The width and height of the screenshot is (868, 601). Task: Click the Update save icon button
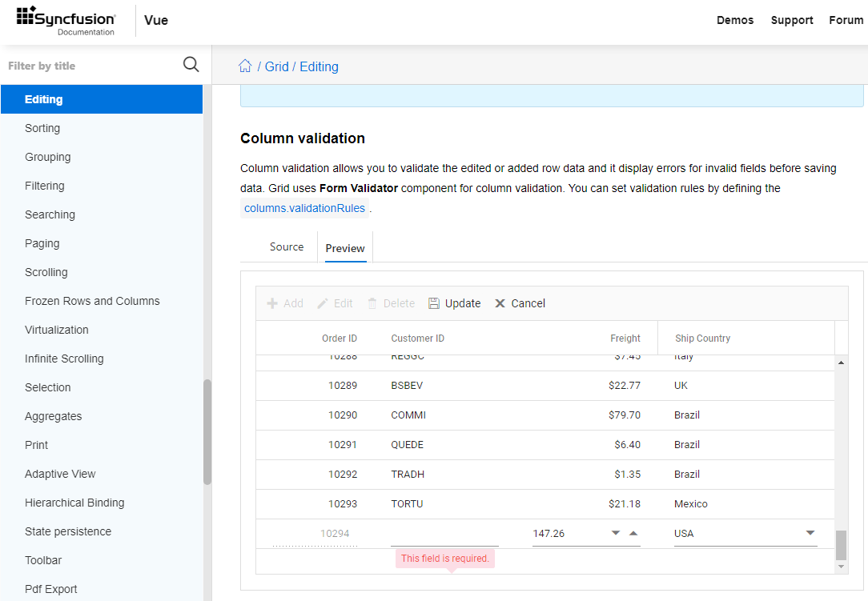[x=455, y=303]
